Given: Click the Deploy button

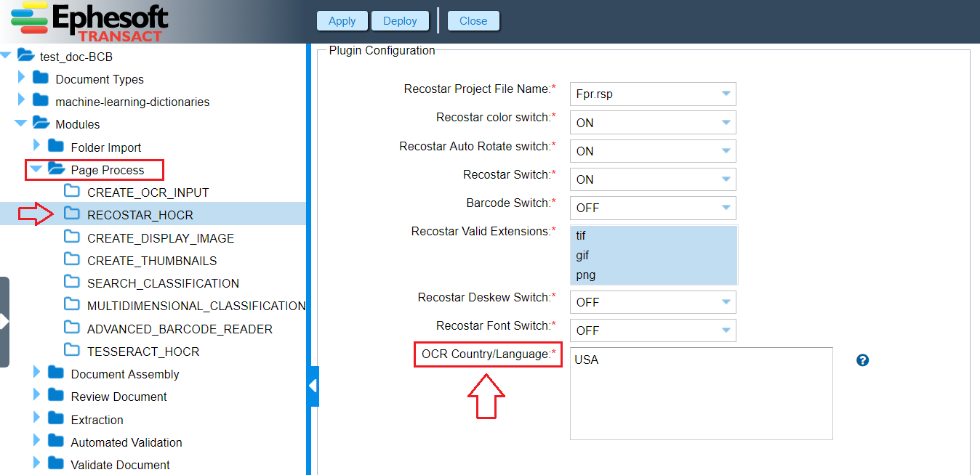Looking at the screenshot, I should click(x=400, y=21).
